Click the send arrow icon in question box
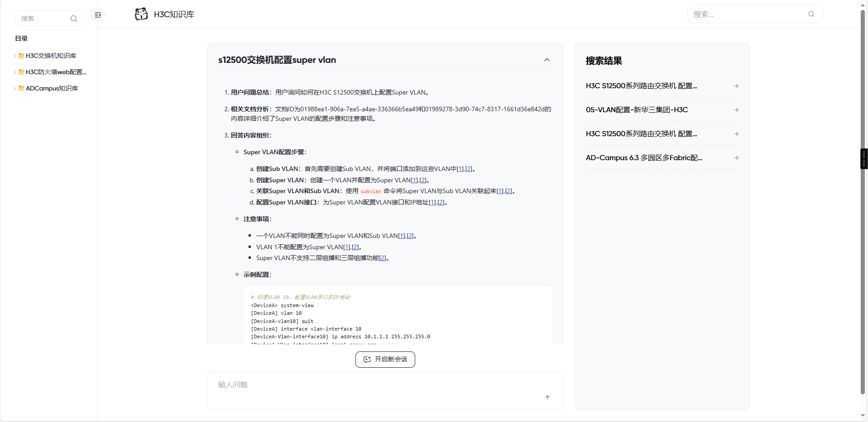The width and height of the screenshot is (868, 422). (547, 397)
